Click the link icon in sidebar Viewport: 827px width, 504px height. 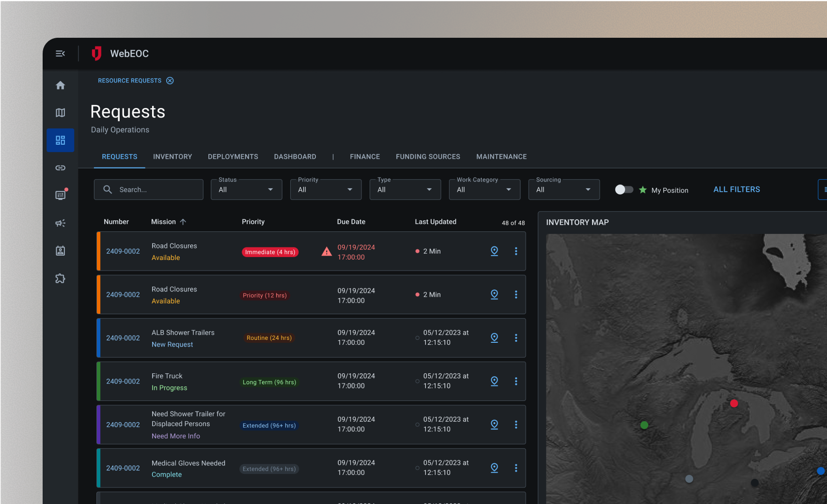click(x=60, y=168)
